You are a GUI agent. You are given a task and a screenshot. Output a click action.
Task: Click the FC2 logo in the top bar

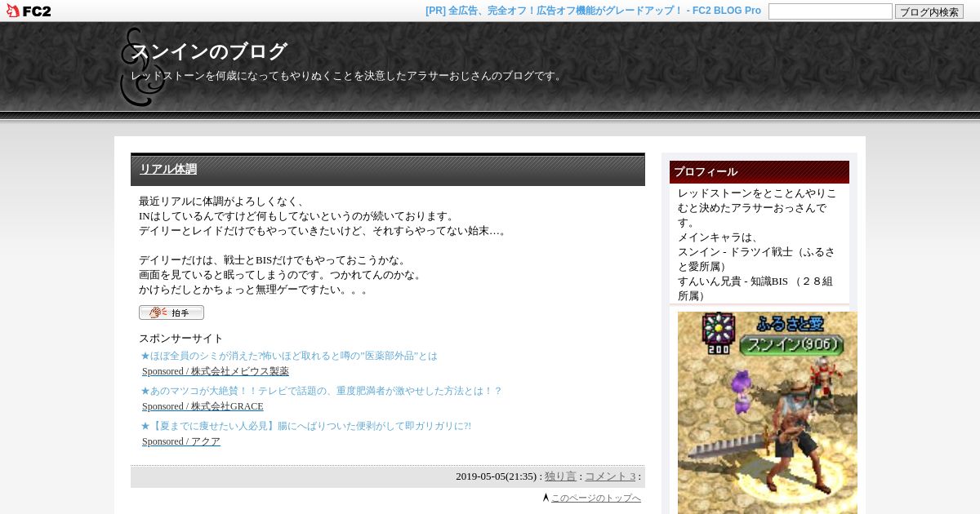point(29,11)
